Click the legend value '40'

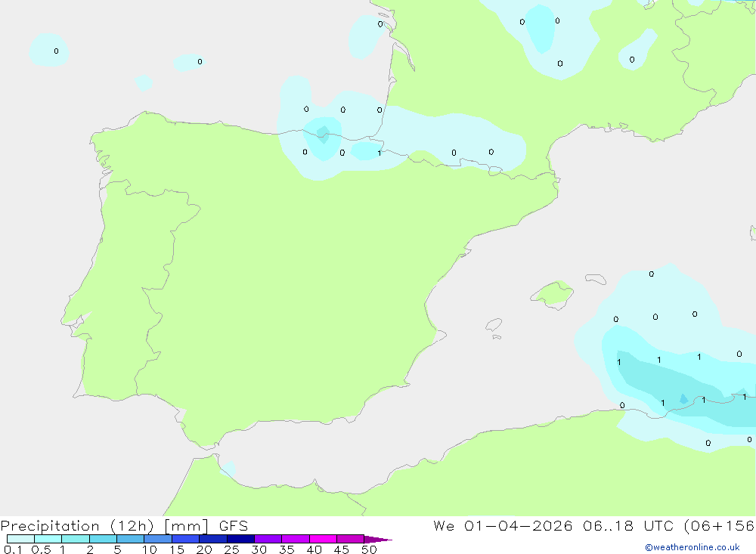(314, 549)
